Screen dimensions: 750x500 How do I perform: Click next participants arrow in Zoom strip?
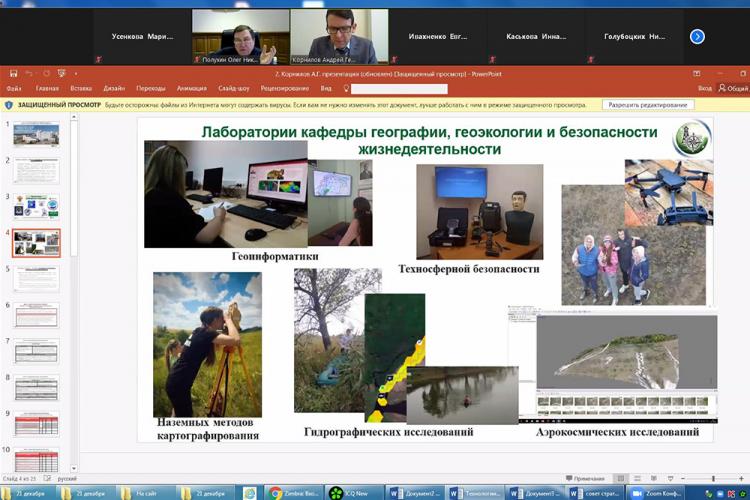point(697,36)
